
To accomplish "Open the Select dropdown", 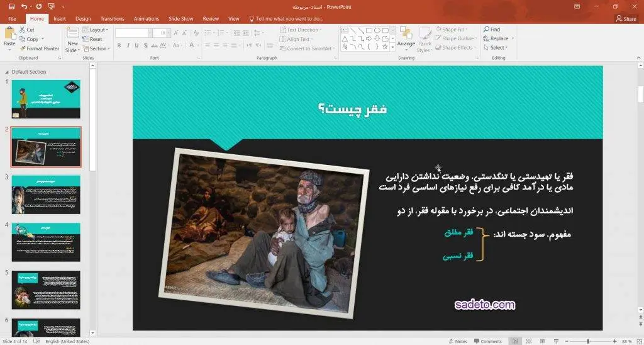I will (x=496, y=48).
